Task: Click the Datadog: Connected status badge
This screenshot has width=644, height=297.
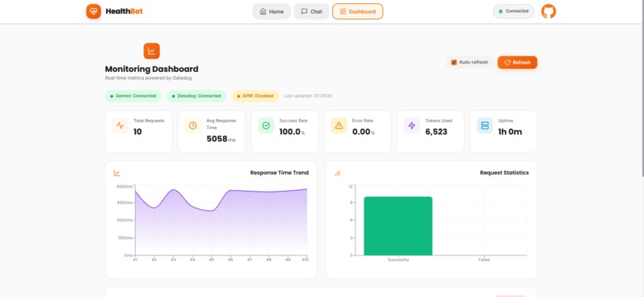Action: [197, 96]
